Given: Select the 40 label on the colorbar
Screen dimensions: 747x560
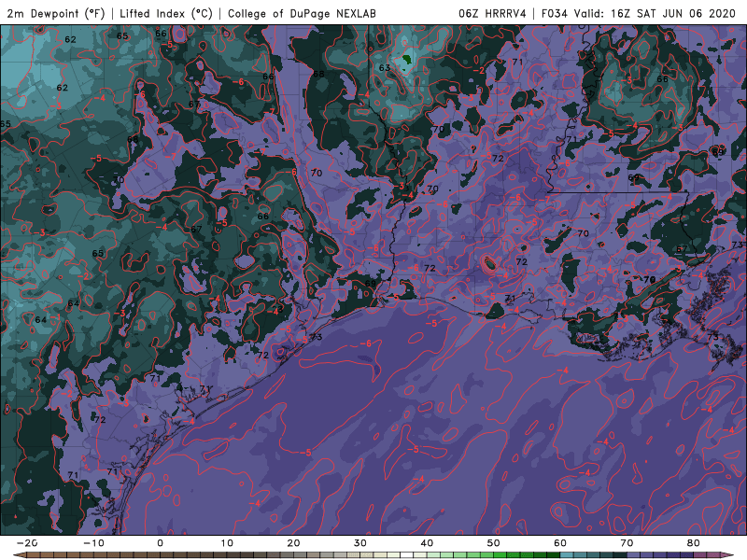Looking at the screenshot, I should (x=427, y=543).
